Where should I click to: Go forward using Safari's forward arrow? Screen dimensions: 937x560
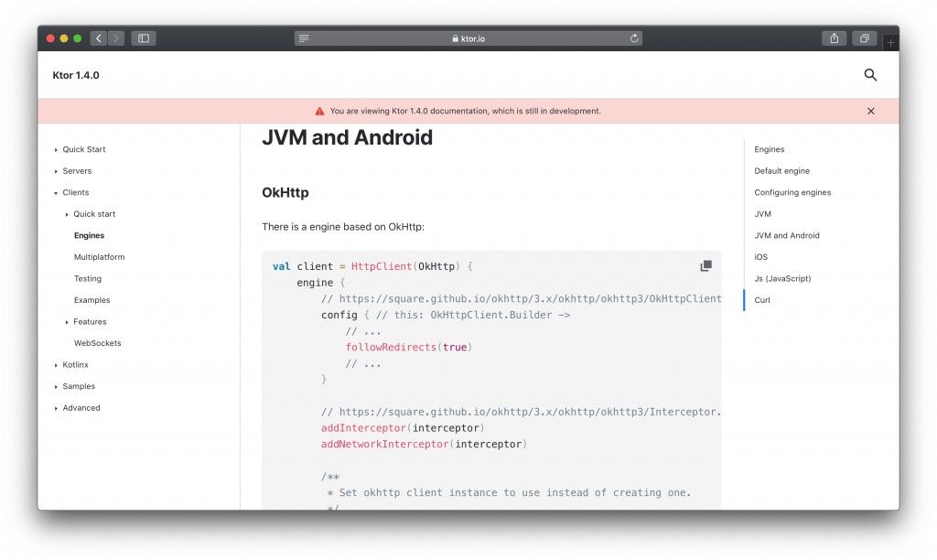point(116,38)
